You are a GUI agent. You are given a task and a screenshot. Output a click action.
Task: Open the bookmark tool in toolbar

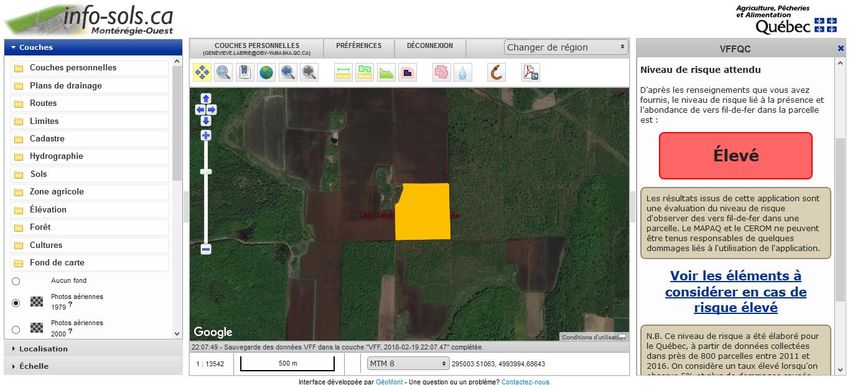click(x=244, y=72)
